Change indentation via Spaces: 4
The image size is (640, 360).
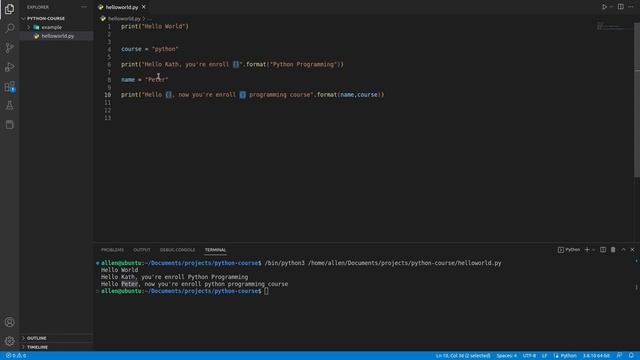click(507, 356)
